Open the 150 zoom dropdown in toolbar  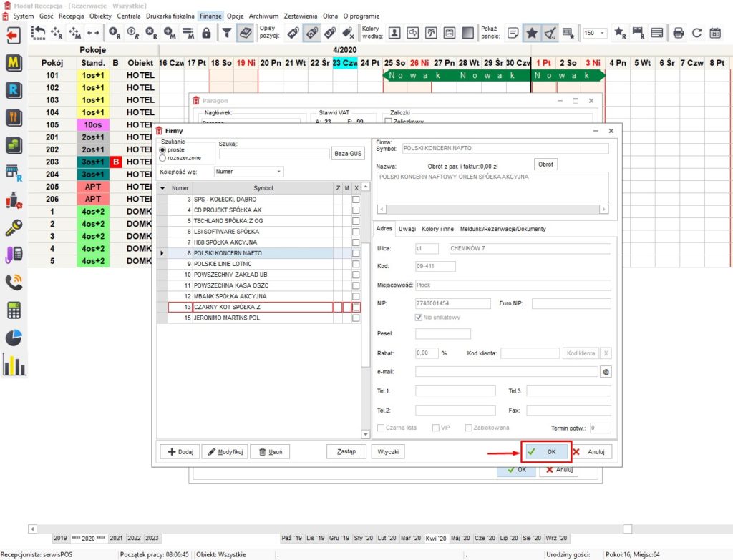[594, 33]
